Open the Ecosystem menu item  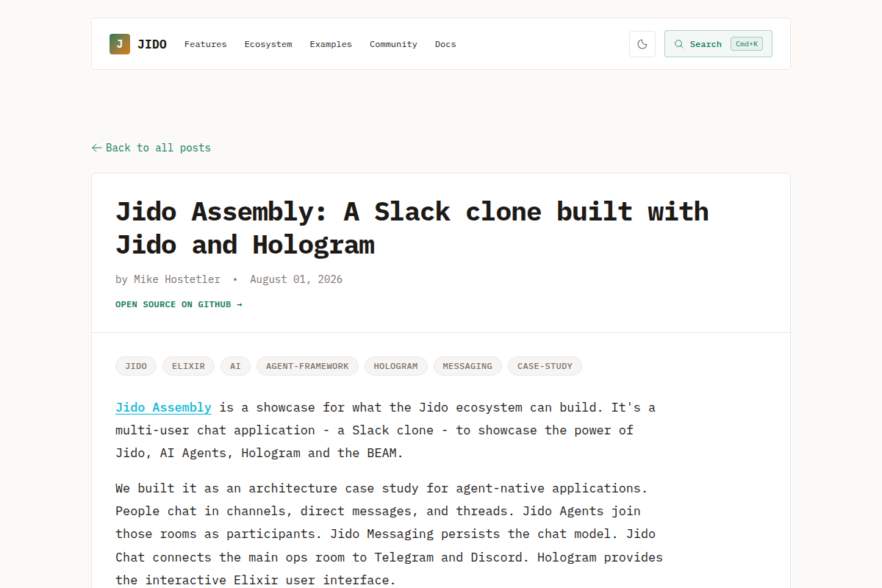click(x=268, y=44)
